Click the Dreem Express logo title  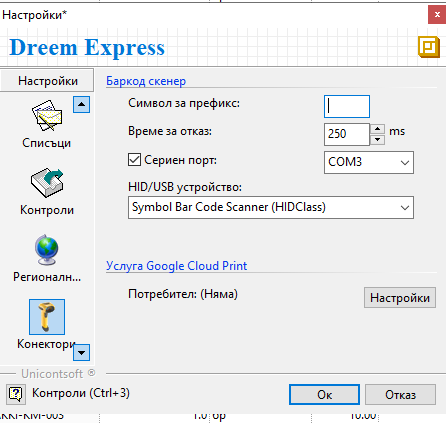coord(87,47)
